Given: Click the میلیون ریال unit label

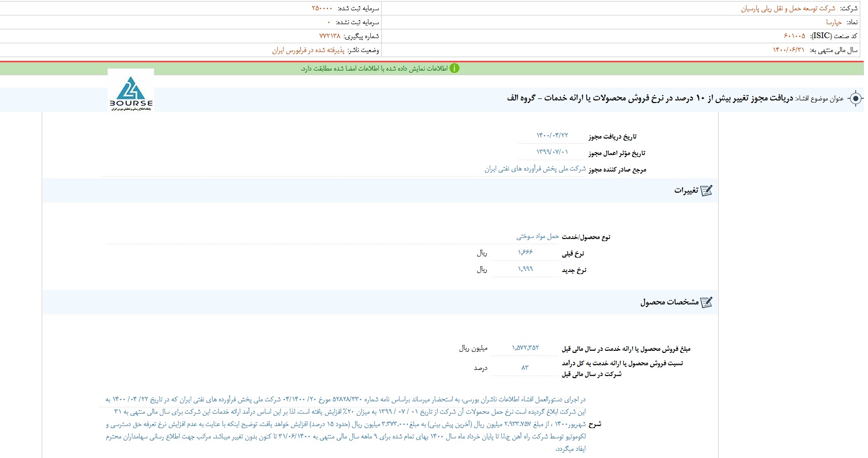Looking at the screenshot, I should point(473,348).
